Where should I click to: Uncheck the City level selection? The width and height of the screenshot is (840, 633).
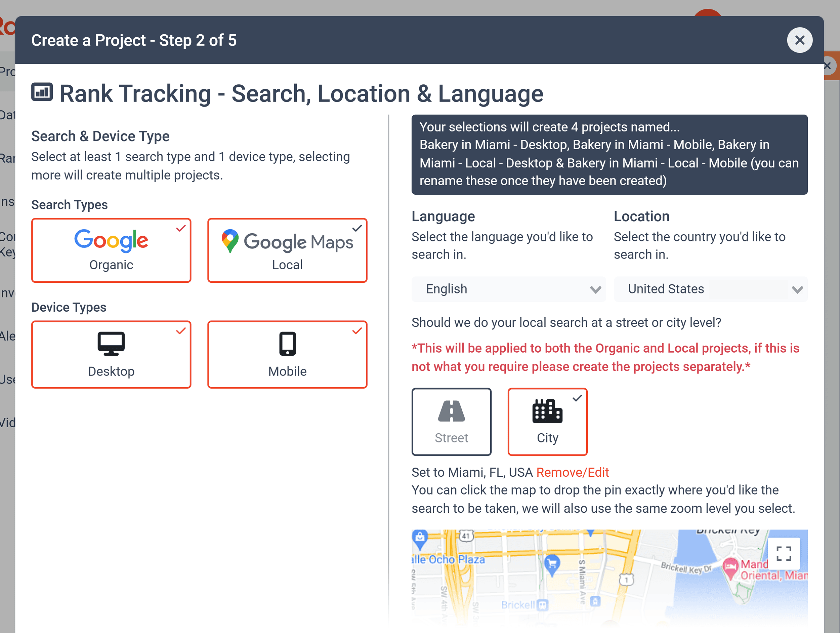pyautogui.click(x=578, y=398)
